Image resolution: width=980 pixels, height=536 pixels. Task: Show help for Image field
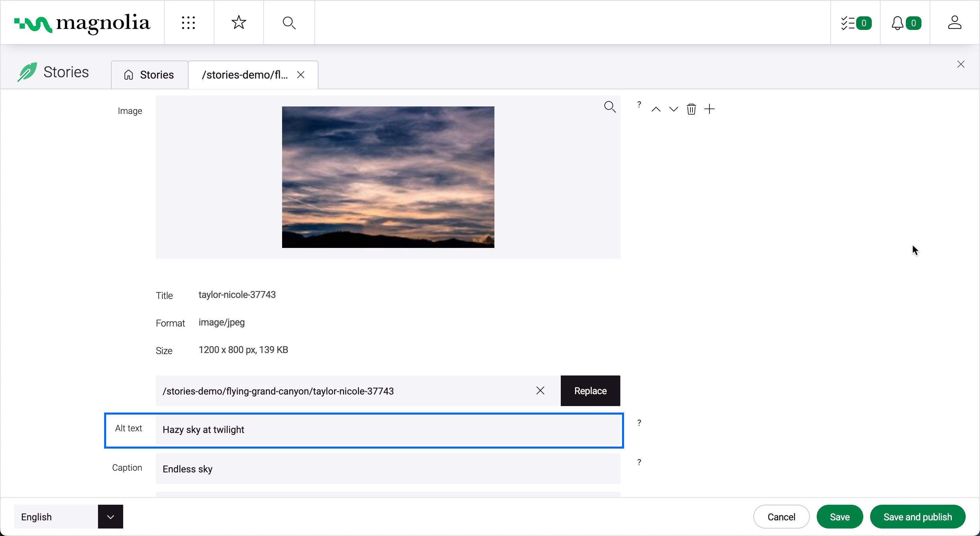(x=639, y=104)
